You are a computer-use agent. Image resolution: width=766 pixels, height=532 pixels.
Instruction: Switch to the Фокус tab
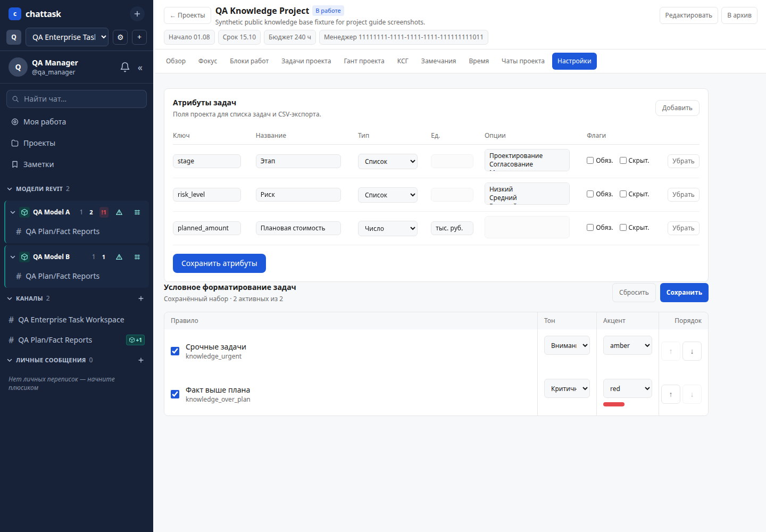[x=207, y=61]
